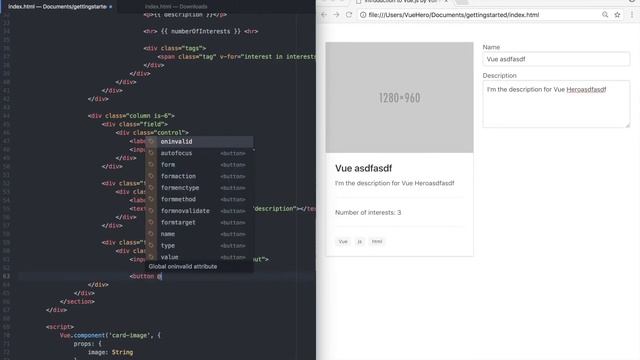Click the 1280×960 placeholder card image

pyautogui.click(x=399, y=98)
